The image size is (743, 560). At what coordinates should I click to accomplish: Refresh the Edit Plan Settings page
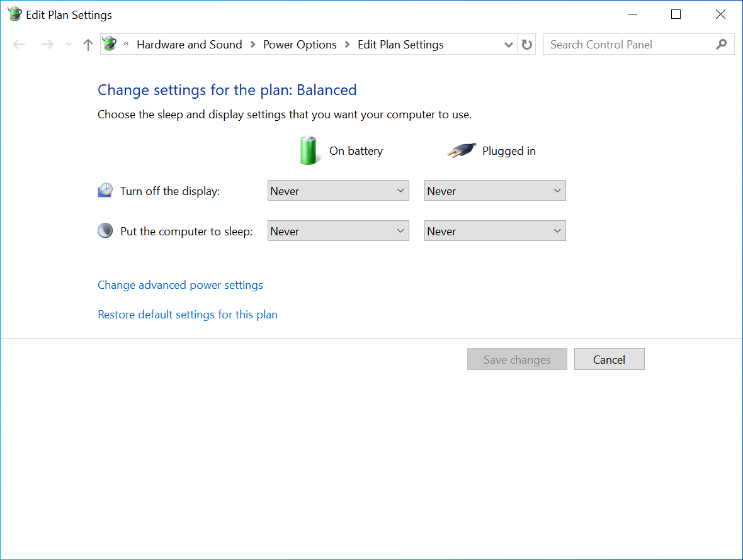(x=527, y=45)
